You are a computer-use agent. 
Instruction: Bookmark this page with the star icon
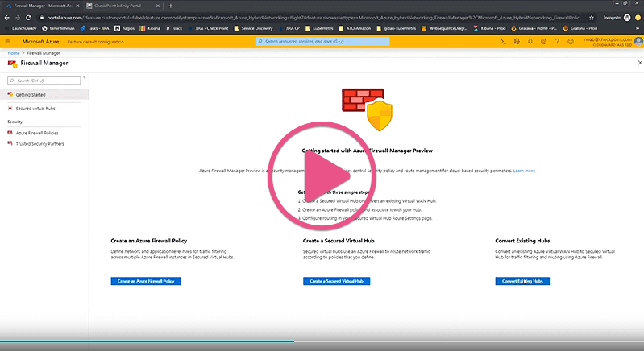click(x=592, y=18)
